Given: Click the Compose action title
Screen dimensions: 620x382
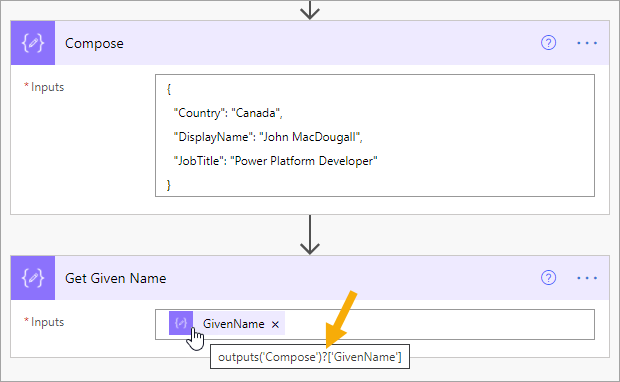Looking at the screenshot, I should [x=94, y=43].
